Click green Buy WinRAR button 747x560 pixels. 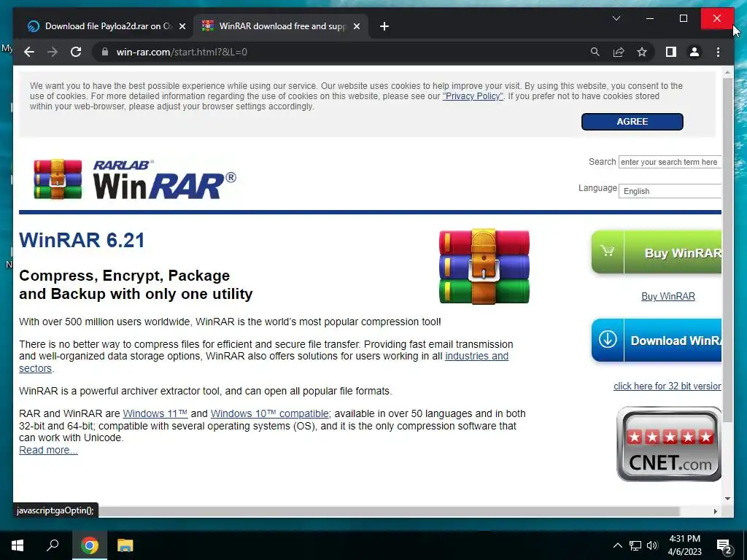pos(657,252)
